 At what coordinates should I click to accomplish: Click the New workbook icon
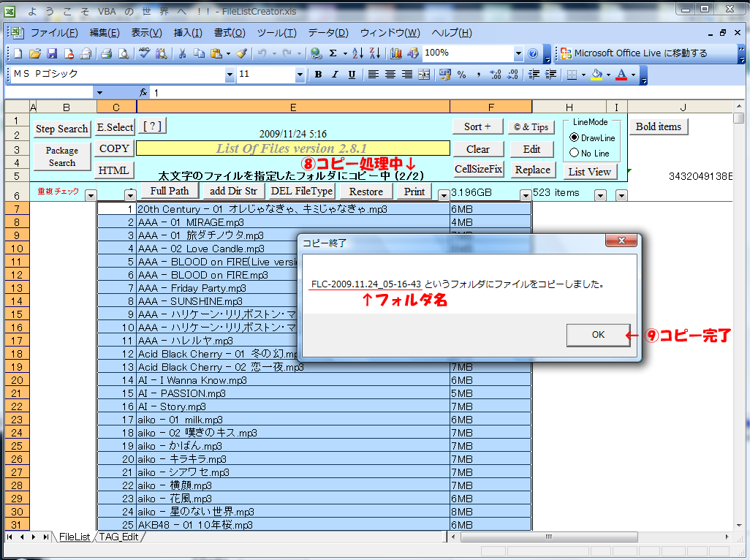click(x=18, y=53)
